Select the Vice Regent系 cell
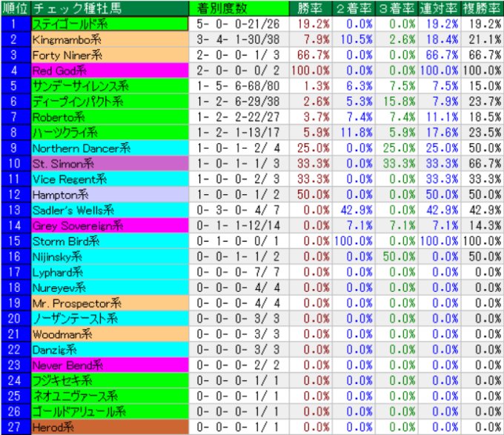The height and width of the screenshot is (435, 504). coord(110,179)
